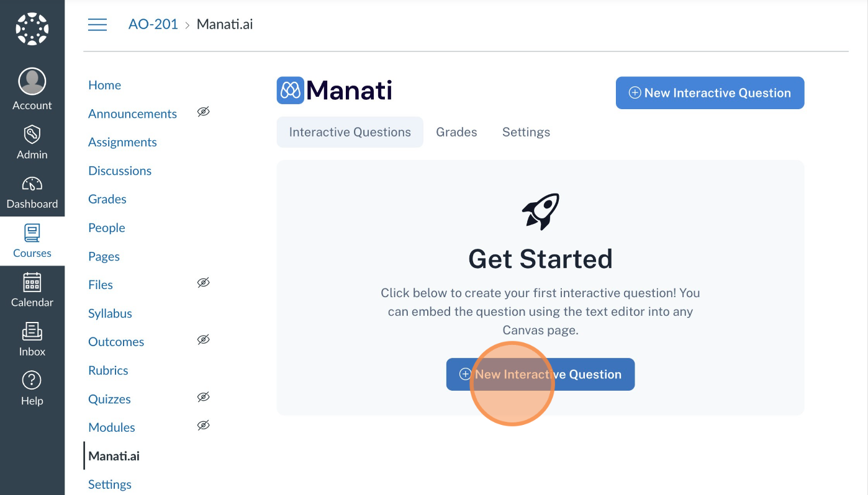Click the Manati logo icon

pos(291,91)
